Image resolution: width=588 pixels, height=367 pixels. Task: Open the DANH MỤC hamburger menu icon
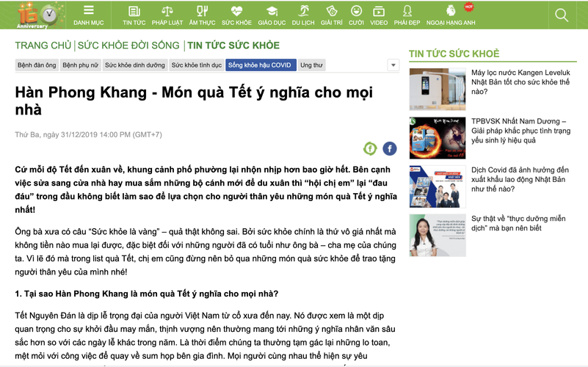coord(89,10)
